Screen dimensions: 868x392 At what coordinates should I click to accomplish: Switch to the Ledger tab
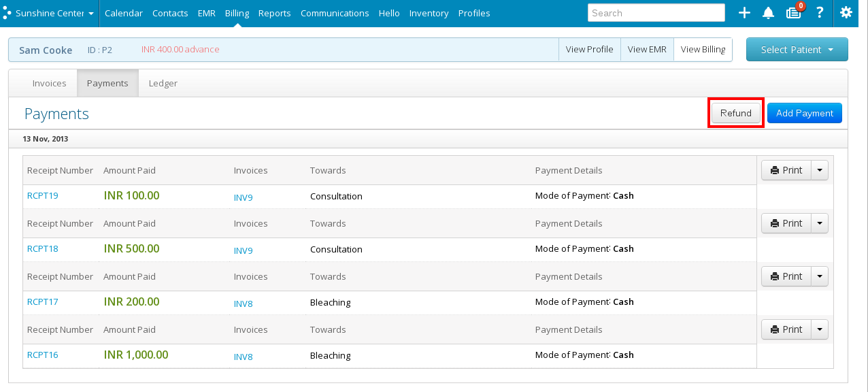point(163,83)
